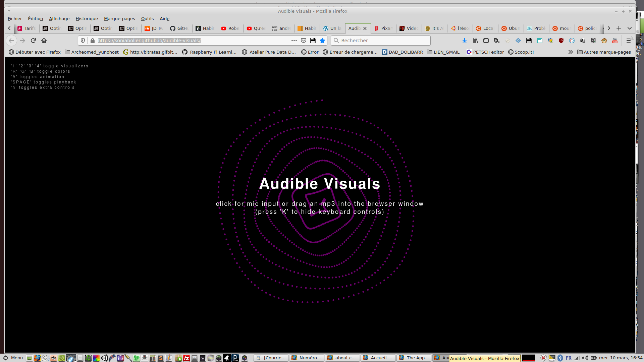This screenshot has width=644, height=362.
Task: Click inside the Rechercher search box
Action: 382,41
